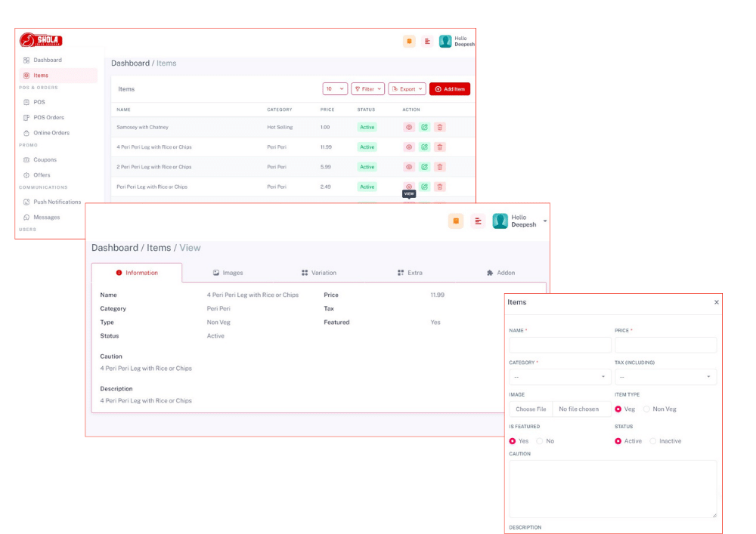Screen dimensions: 756x534
Task: Open the Tax (Including) dropdown
Action: (665, 377)
